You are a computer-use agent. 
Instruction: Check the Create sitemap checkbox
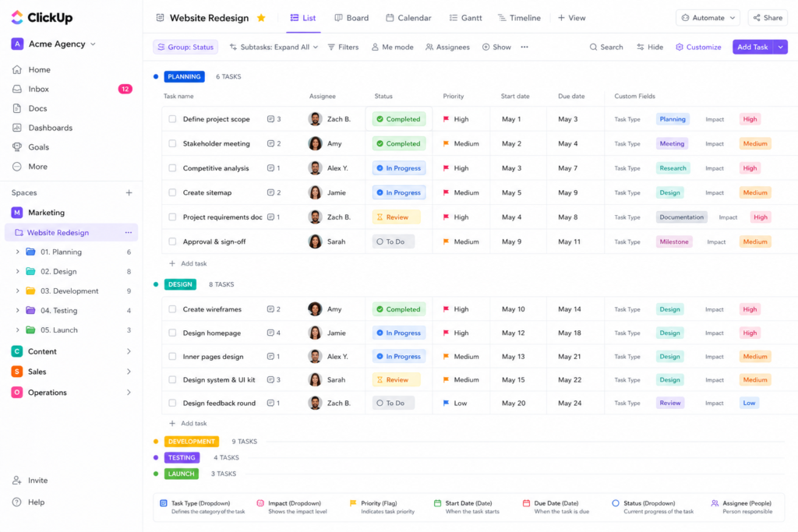(172, 192)
